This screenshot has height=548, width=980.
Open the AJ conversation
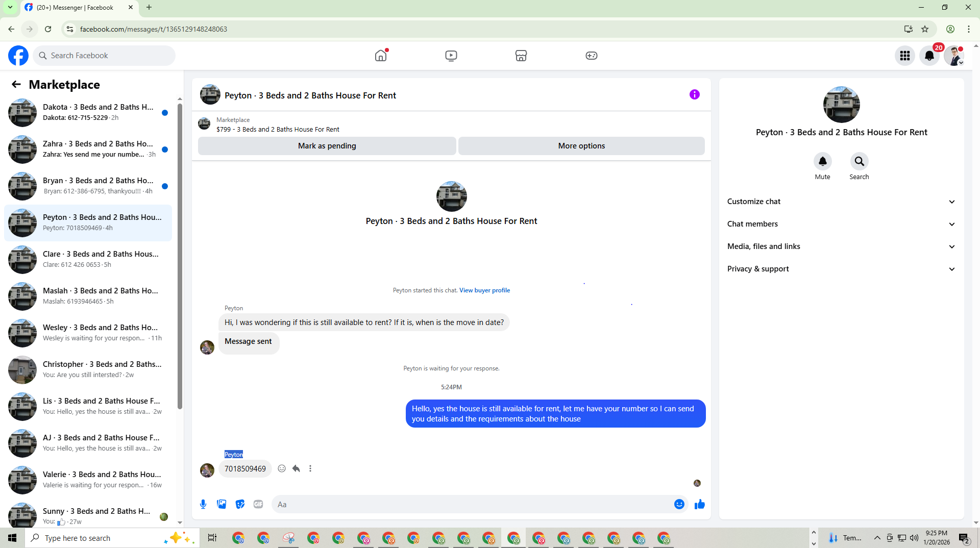[88, 443]
